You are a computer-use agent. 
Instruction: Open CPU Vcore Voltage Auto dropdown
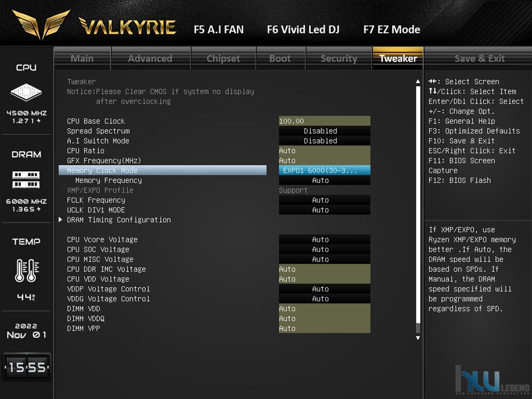(x=325, y=239)
